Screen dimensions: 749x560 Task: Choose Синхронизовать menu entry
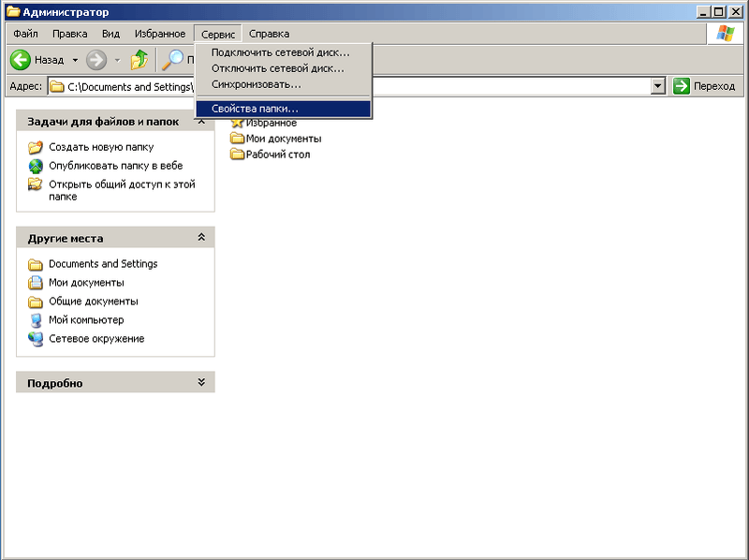tap(284, 84)
